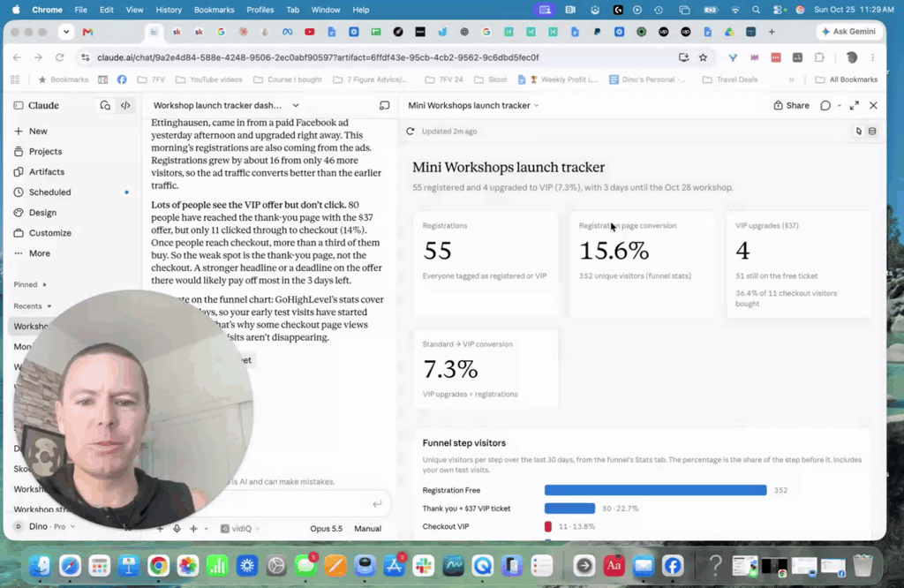Expand the Pinned section arrow
This screenshot has height=588, width=904.
pyautogui.click(x=44, y=285)
